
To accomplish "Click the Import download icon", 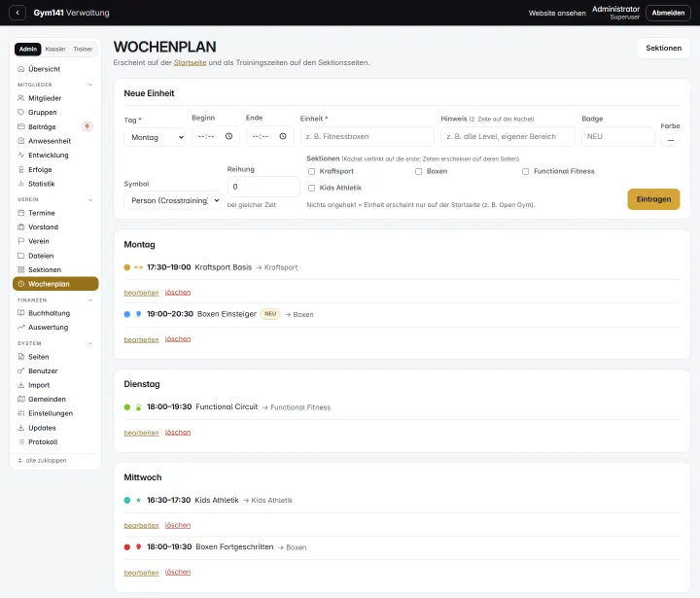I will coord(20,385).
